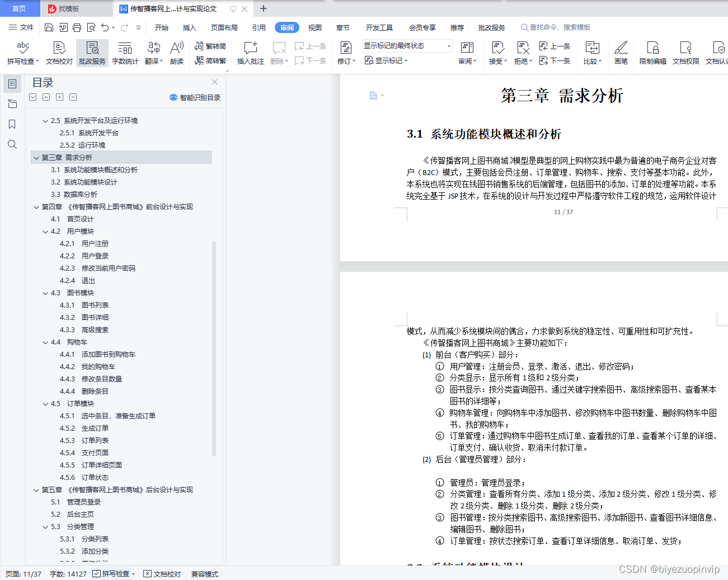
Task: Collapse the 4.4 购物车 outline node
Action: point(45,342)
